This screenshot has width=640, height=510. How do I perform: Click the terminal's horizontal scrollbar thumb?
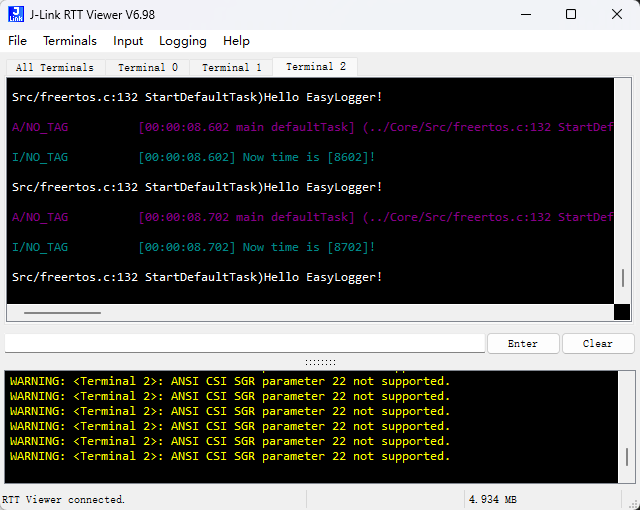tap(62, 313)
